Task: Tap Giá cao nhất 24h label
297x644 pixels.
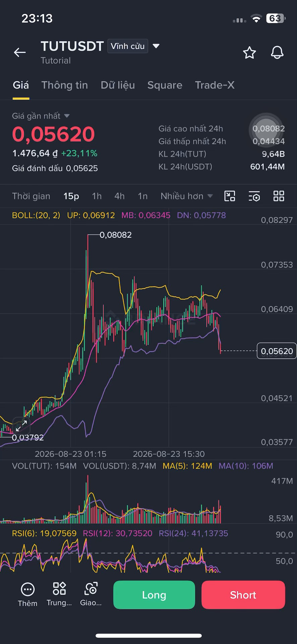Action: (x=191, y=129)
